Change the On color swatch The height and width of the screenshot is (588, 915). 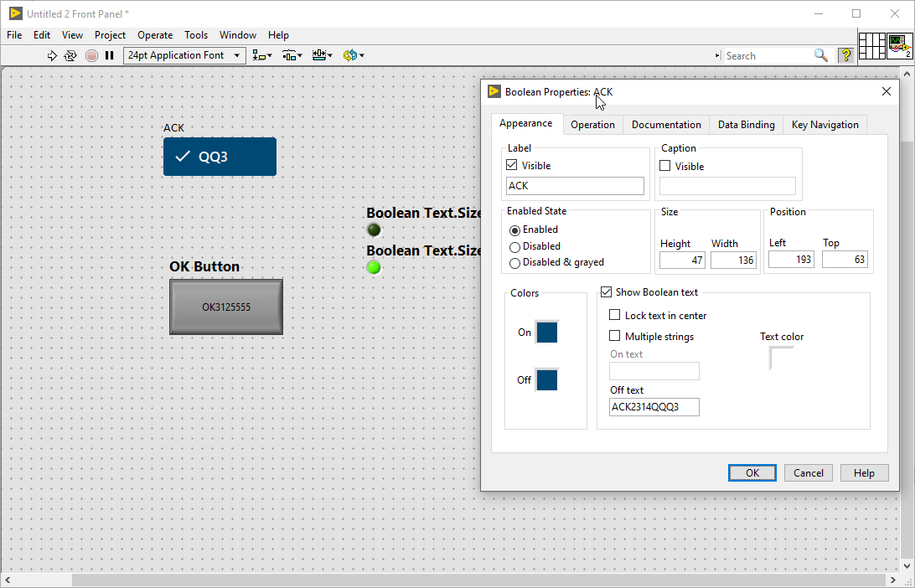click(546, 332)
